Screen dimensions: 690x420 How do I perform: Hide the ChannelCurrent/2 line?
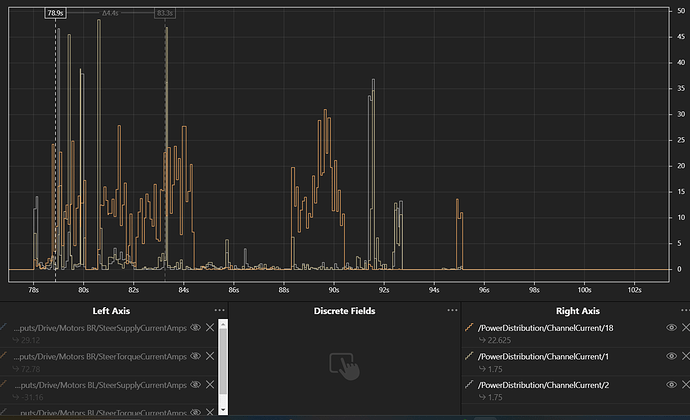pos(671,385)
